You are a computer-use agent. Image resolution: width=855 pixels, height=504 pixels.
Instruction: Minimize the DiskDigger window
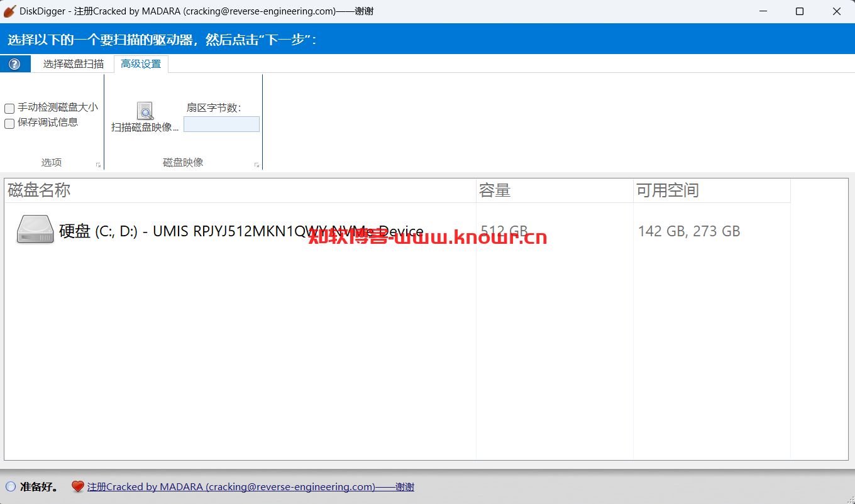pos(763,11)
